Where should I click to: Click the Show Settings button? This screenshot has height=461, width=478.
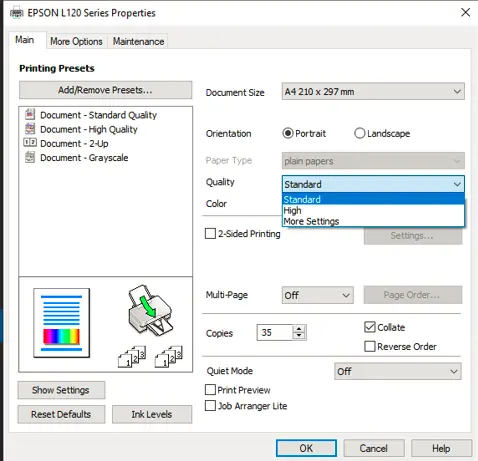click(x=61, y=390)
